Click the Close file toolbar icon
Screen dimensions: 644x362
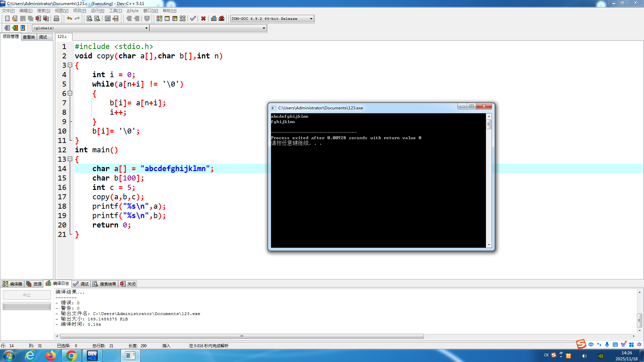38,18
